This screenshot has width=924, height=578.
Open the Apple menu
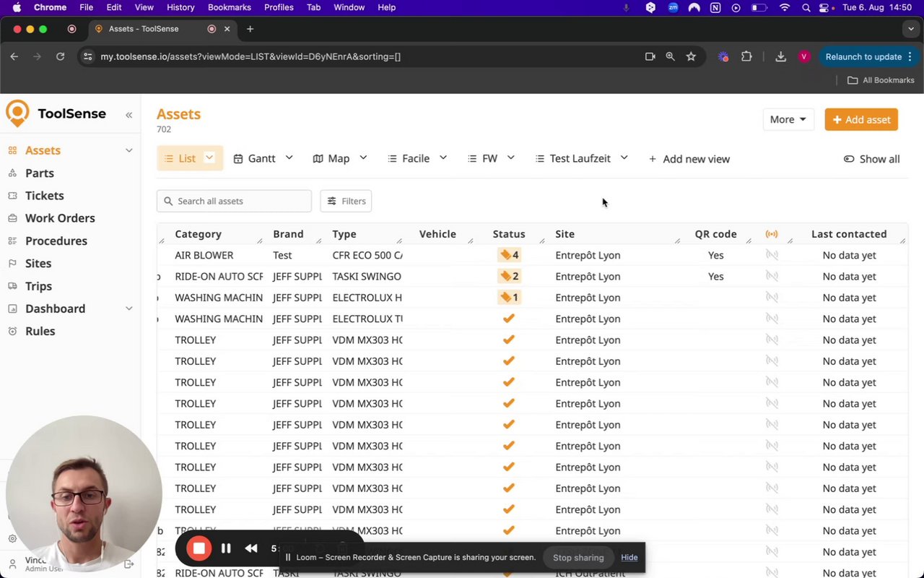17,7
